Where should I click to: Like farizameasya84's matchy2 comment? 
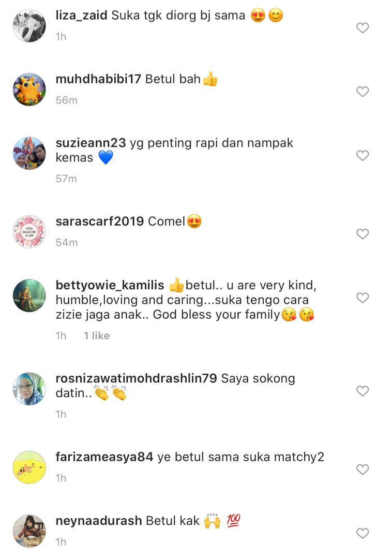click(x=363, y=469)
